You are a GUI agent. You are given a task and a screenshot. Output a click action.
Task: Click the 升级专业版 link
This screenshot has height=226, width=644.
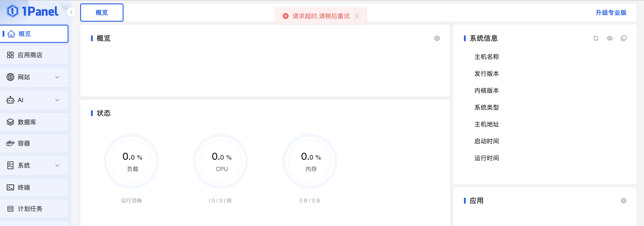coord(611,13)
